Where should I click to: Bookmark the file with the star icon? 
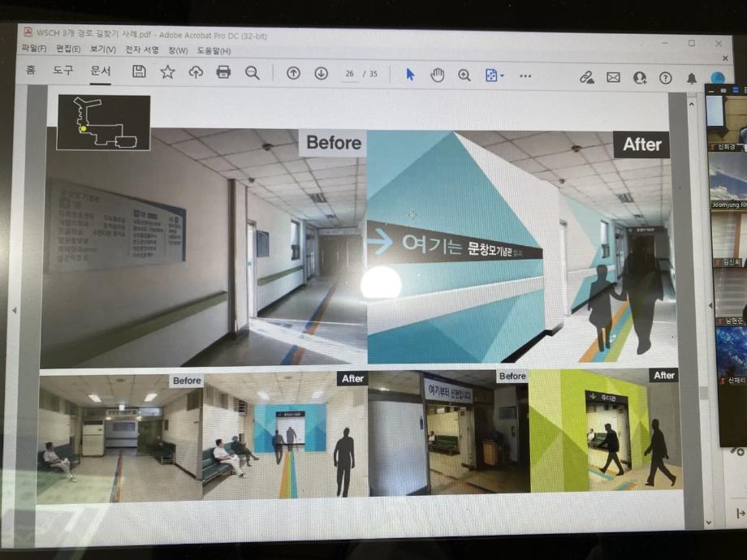[x=167, y=72]
